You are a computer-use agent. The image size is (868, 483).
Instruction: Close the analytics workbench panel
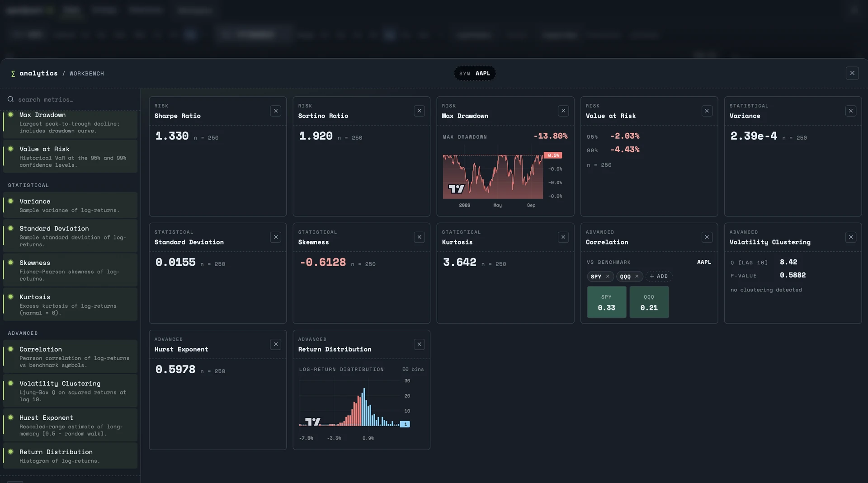pyautogui.click(x=852, y=73)
